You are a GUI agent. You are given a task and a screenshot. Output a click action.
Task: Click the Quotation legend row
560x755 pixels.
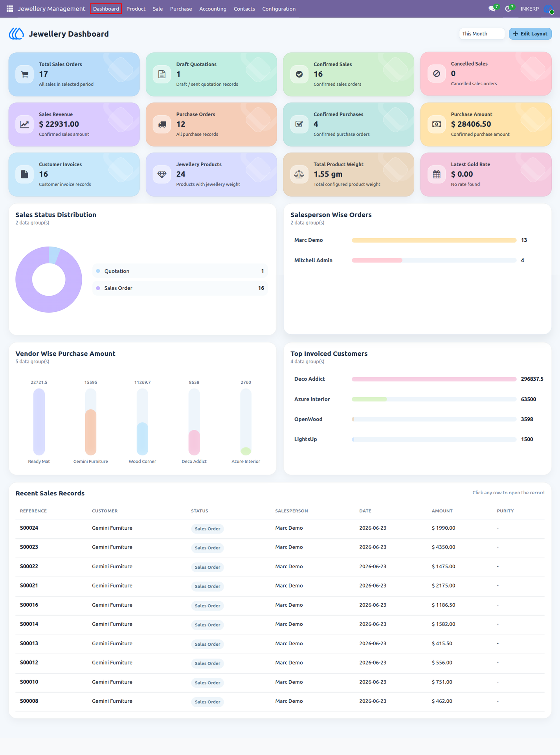click(180, 271)
